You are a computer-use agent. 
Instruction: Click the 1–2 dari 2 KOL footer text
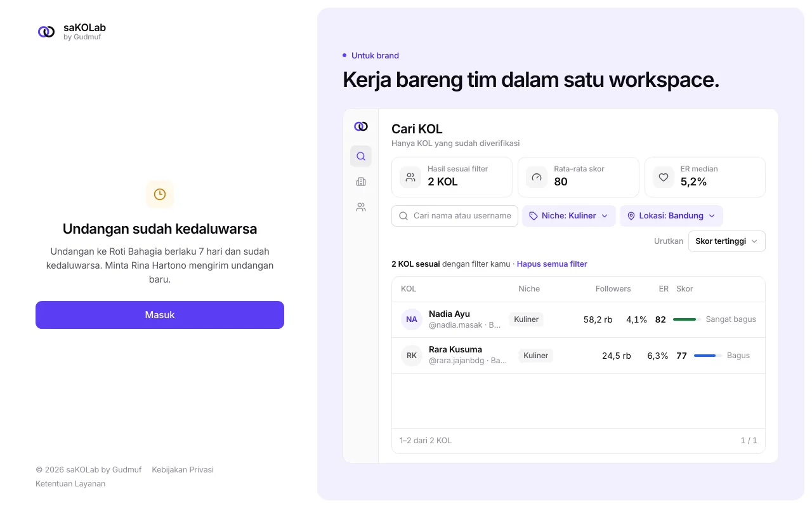[x=426, y=441]
